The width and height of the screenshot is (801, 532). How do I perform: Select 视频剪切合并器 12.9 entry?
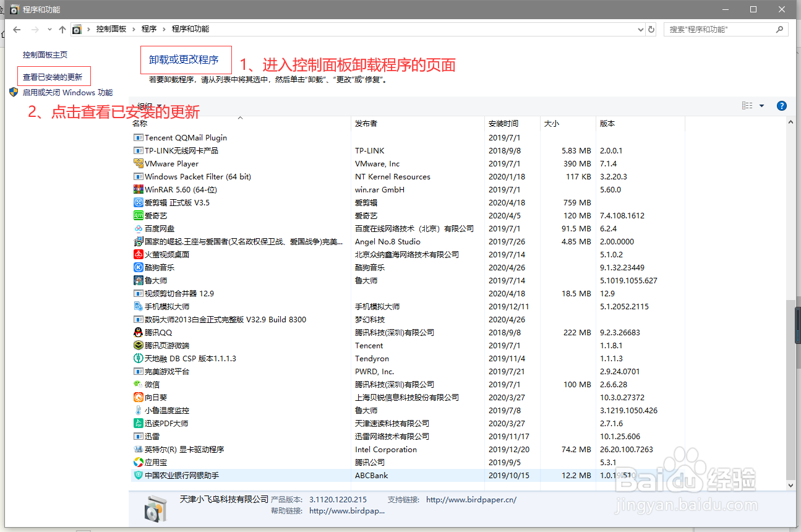pyautogui.click(x=408, y=294)
